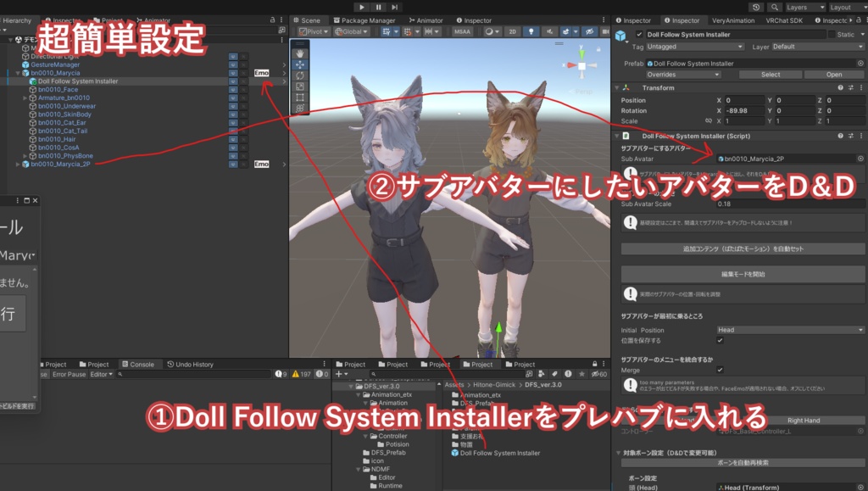Open the Package Manager tab
The width and height of the screenshot is (868, 491).
point(364,20)
